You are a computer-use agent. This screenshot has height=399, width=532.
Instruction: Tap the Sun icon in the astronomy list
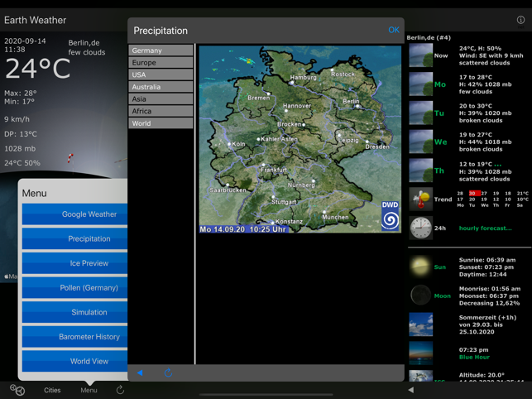coord(420,267)
